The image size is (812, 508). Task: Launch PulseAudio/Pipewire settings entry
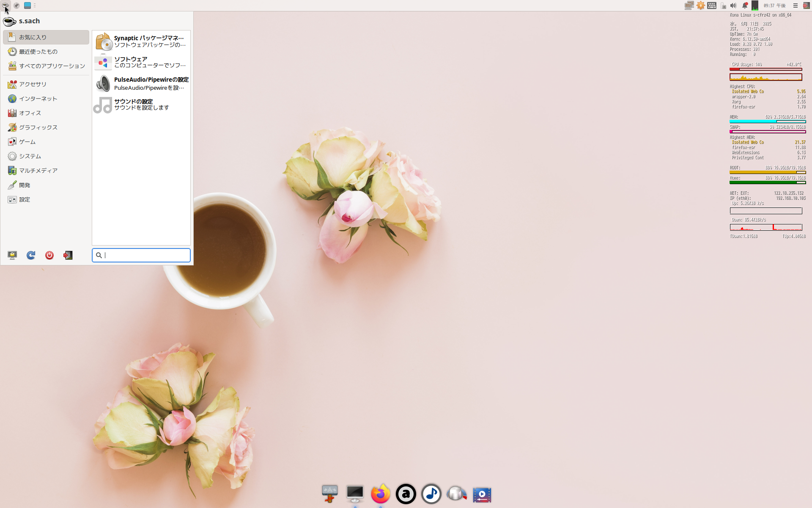click(141, 83)
